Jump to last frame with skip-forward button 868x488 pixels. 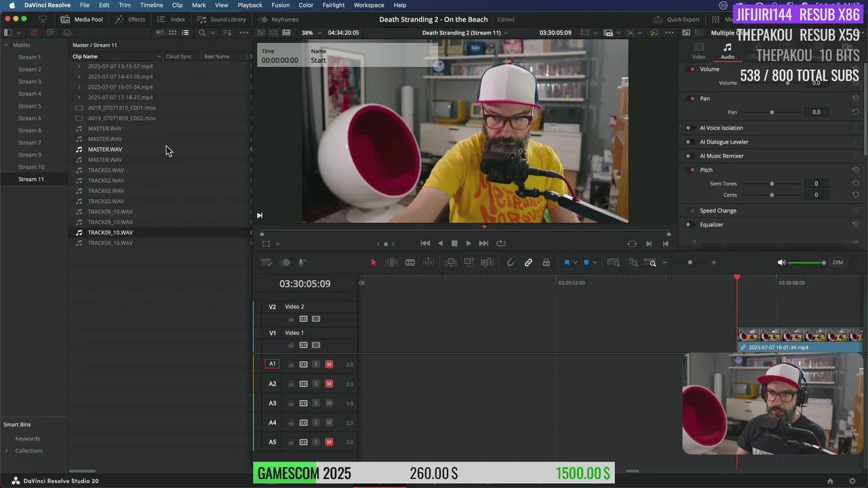point(484,243)
